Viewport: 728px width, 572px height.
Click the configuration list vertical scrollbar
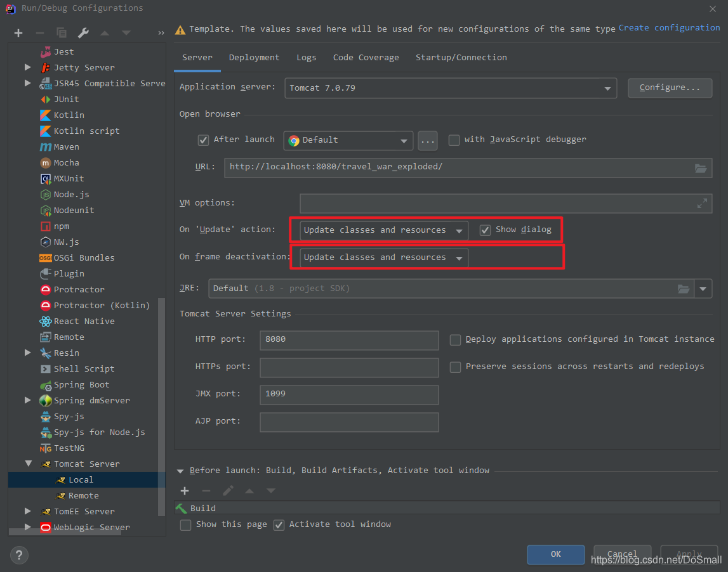(x=162, y=406)
